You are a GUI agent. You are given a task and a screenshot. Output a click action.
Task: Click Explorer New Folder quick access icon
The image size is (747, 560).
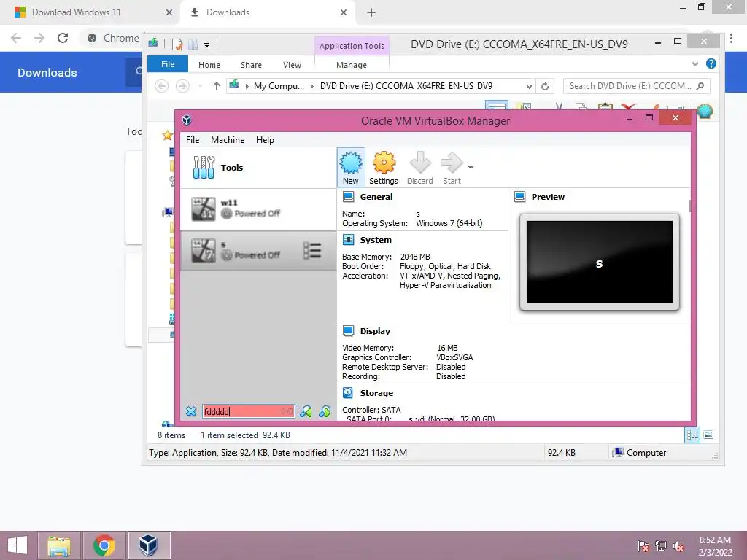[x=193, y=44]
